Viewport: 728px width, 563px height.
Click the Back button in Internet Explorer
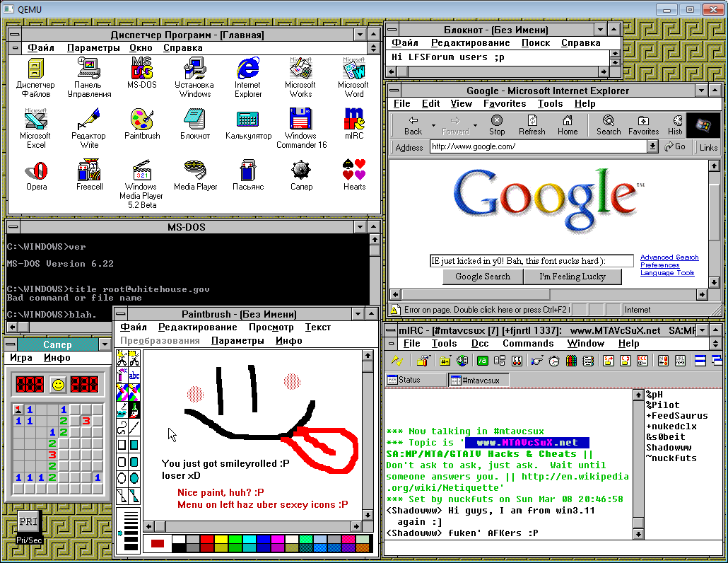pos(413,125)
